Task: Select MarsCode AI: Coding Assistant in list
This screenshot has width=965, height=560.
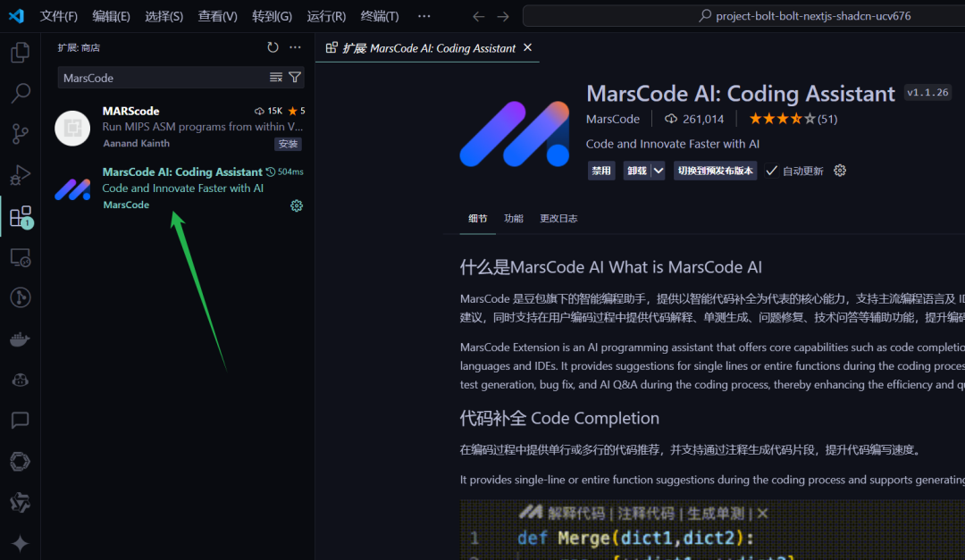Action: click(x=178, y=188)
